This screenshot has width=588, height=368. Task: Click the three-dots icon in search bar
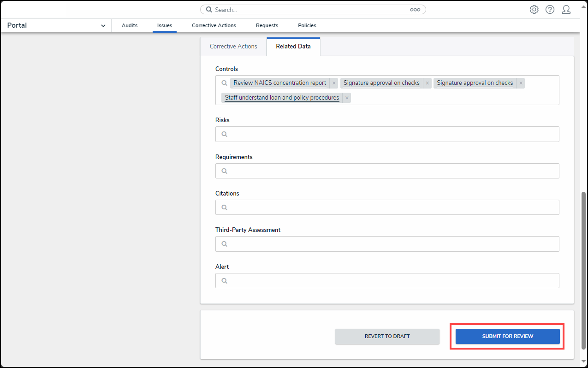point(415,10)
